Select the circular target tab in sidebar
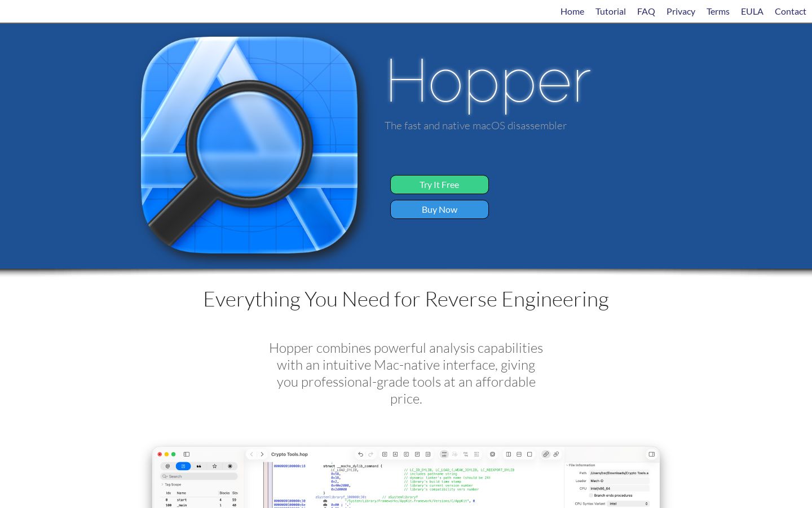This screenshot has width=812, height=508. (230, 466)
